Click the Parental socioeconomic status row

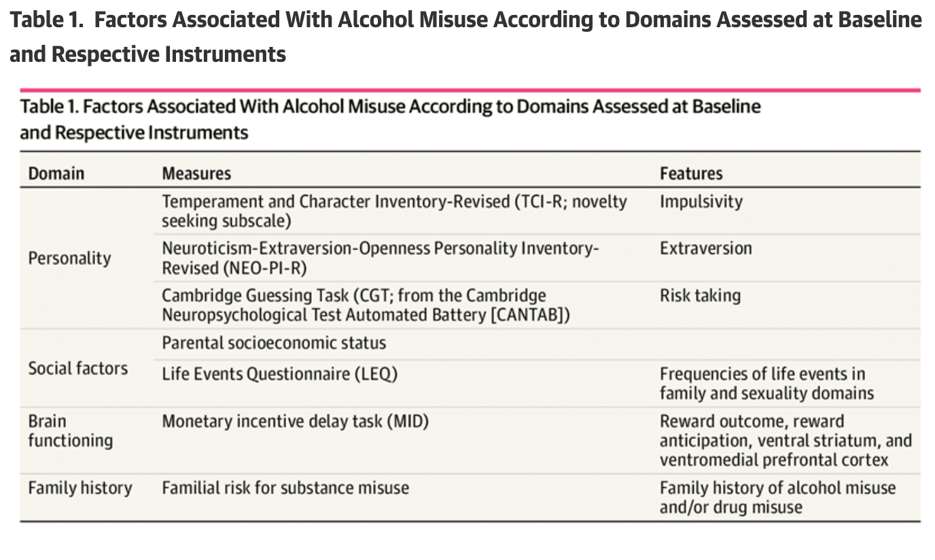point(273,343)
